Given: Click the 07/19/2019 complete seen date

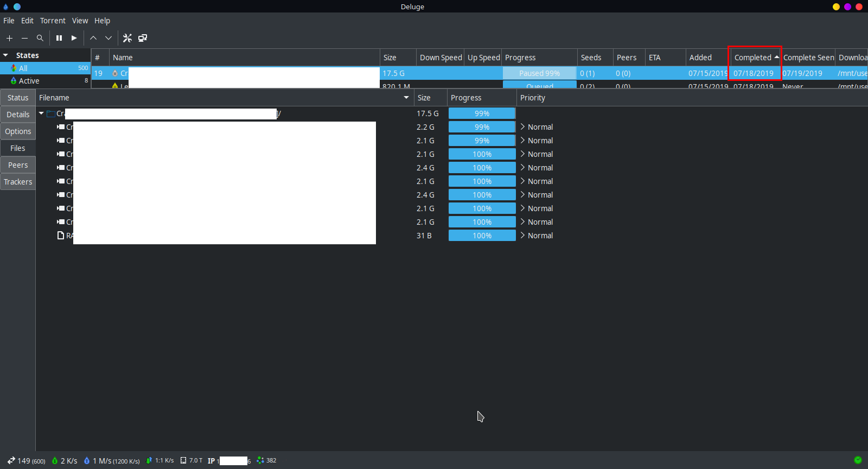Looking at the screenshot, I should (802, 73).
